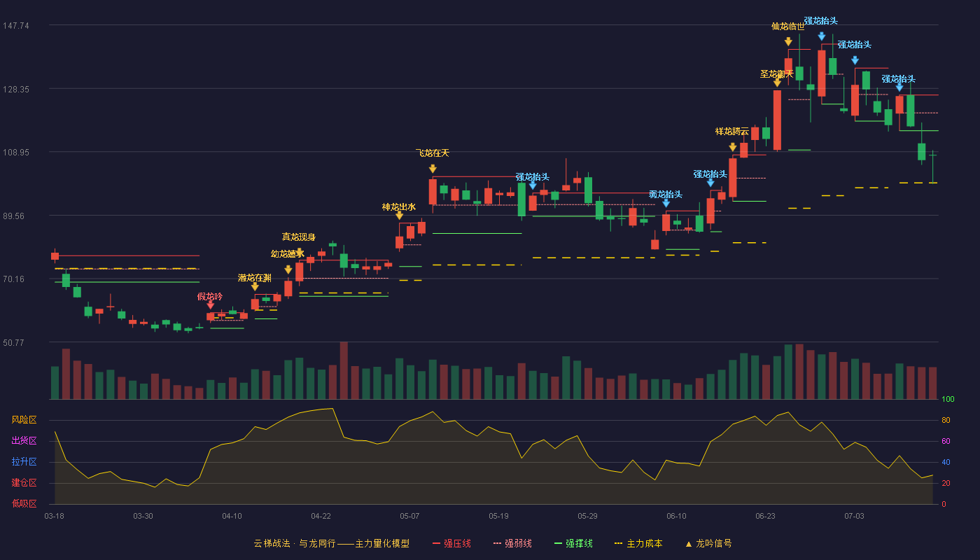The height and width of the screenshot is (560, 980).
Task: Click the green 100 indicator axis value
Action: tap(948, 400)
